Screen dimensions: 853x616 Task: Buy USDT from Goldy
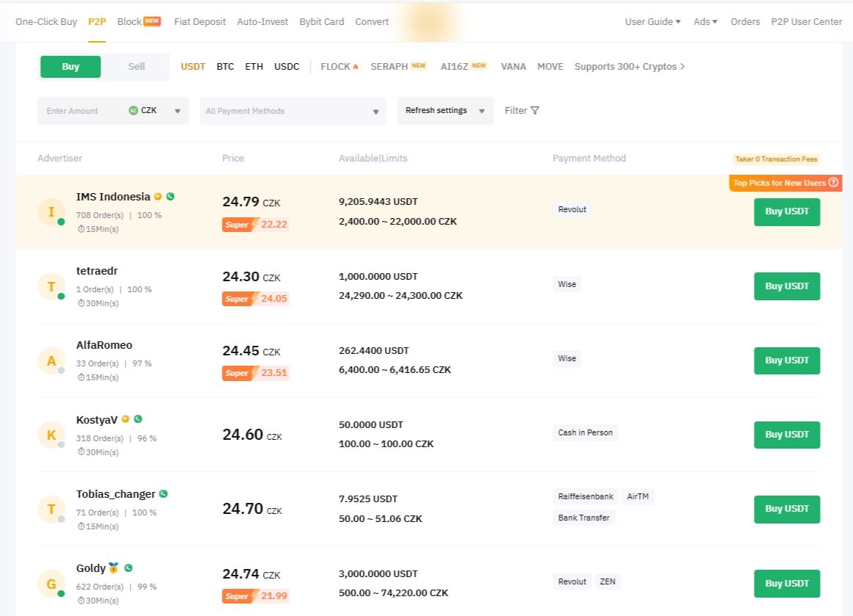click(x=787, y=584)
